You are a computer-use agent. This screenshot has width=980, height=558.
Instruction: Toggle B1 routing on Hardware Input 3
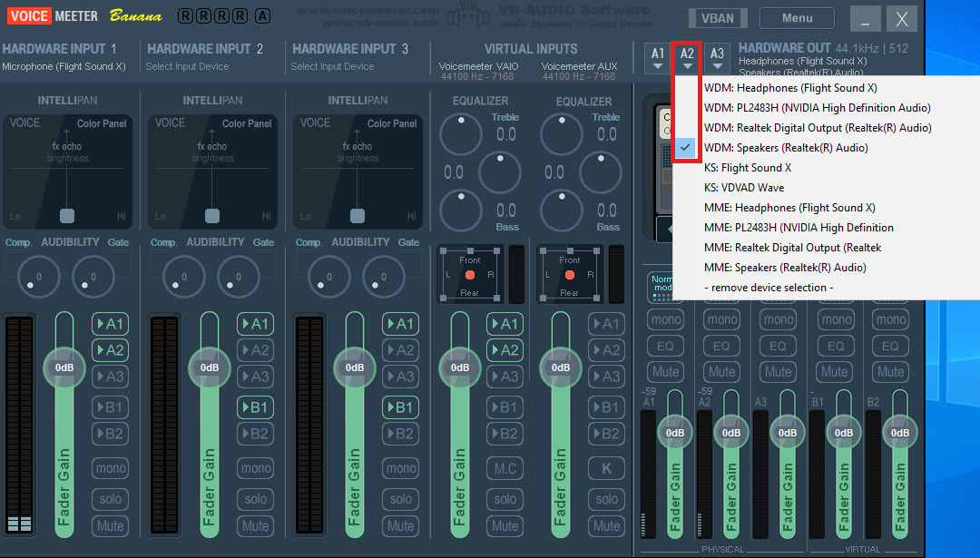pyautogui.click(x=400, y=407)
